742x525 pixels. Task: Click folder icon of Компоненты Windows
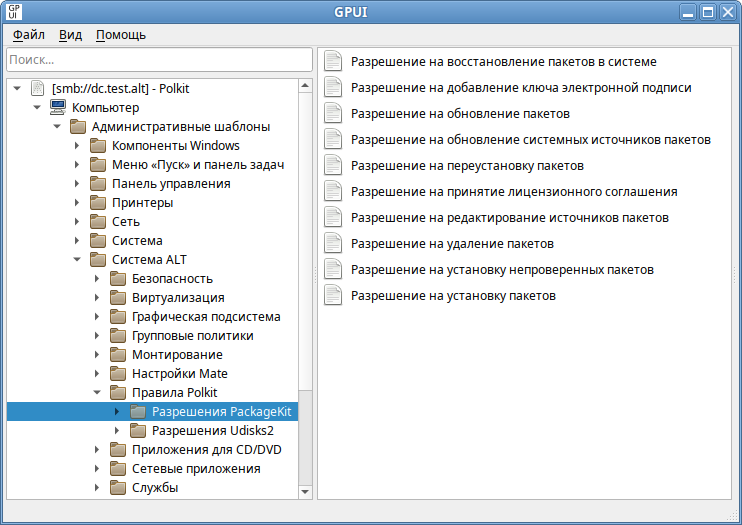(98, 146)
